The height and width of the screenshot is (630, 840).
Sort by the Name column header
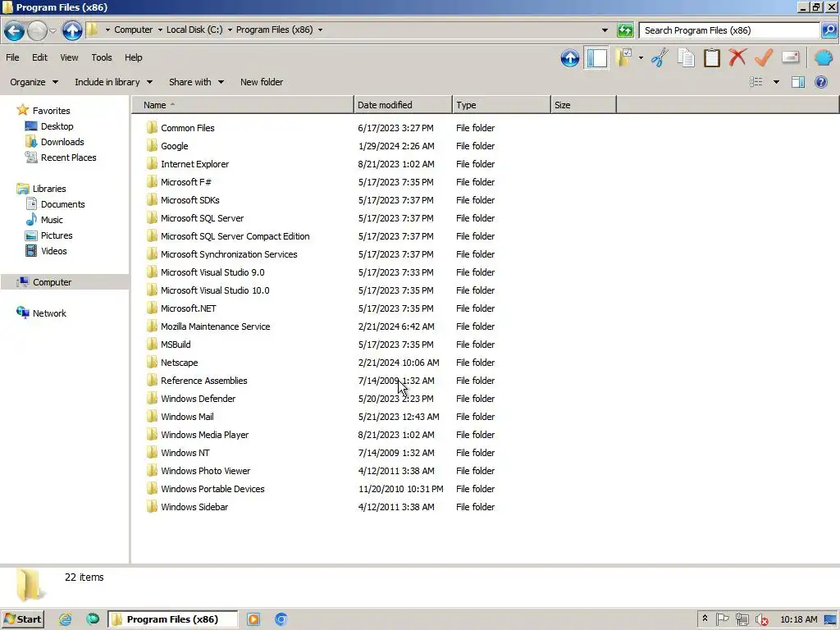point(243,105)
